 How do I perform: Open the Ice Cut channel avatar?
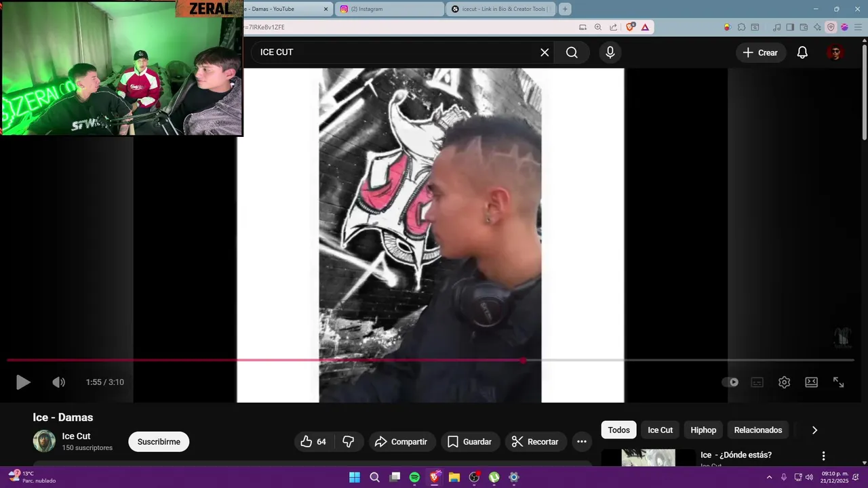[44, 441]
